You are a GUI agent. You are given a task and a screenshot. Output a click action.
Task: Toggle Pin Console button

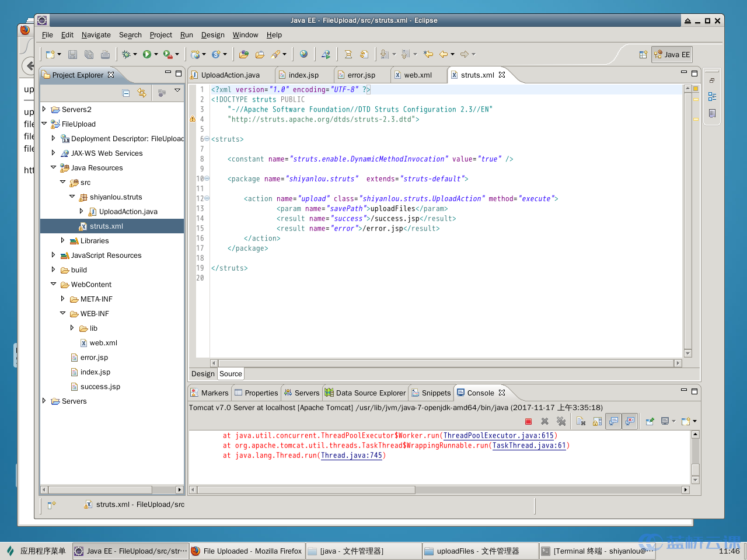pos(650,421)
